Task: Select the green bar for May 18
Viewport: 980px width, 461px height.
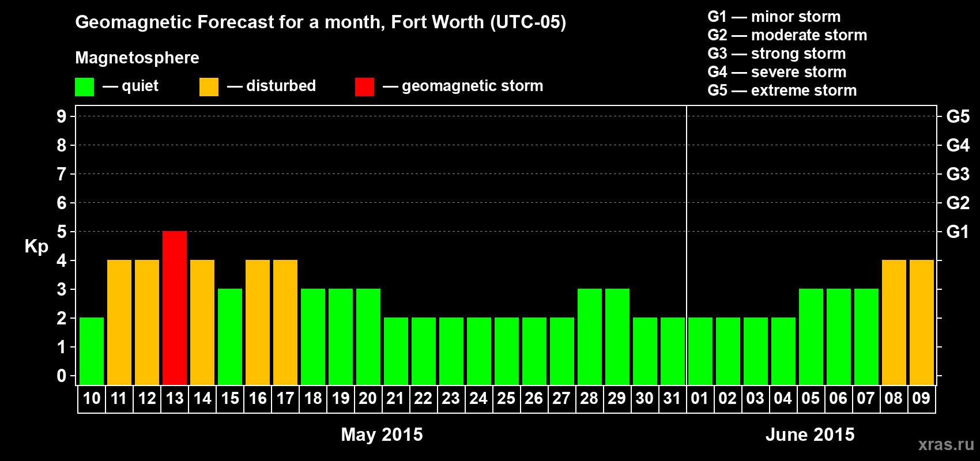Action: tap(313, 337)
